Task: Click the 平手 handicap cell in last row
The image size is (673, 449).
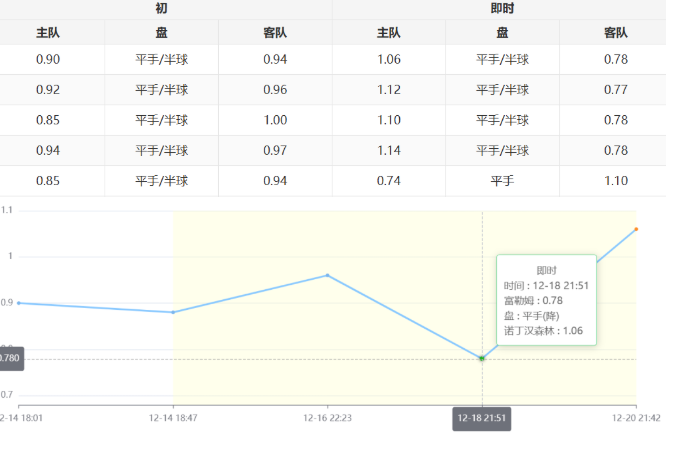Action: [502, 181]
